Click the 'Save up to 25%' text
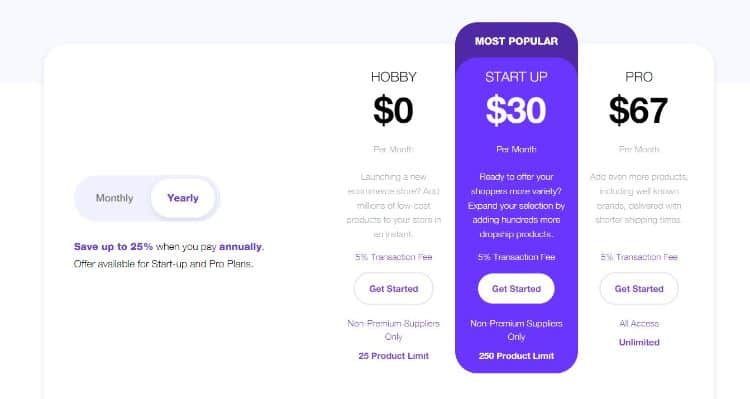 [113, 247]
